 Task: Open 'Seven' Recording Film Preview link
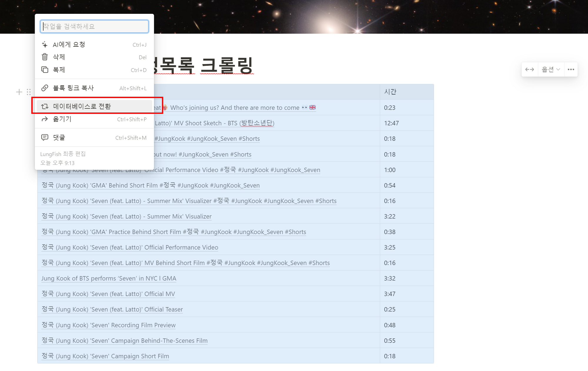point(108,325)
